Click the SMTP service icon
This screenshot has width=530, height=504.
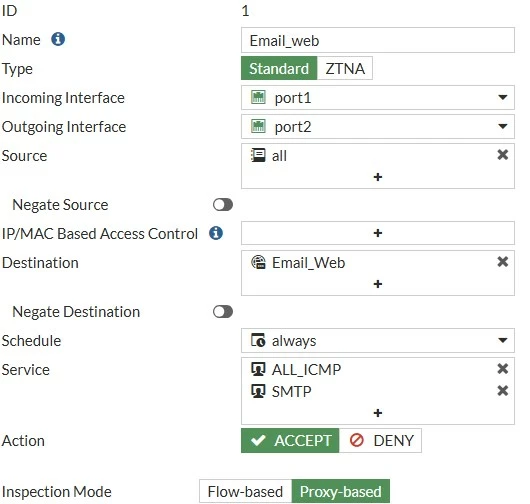[258, 391]
